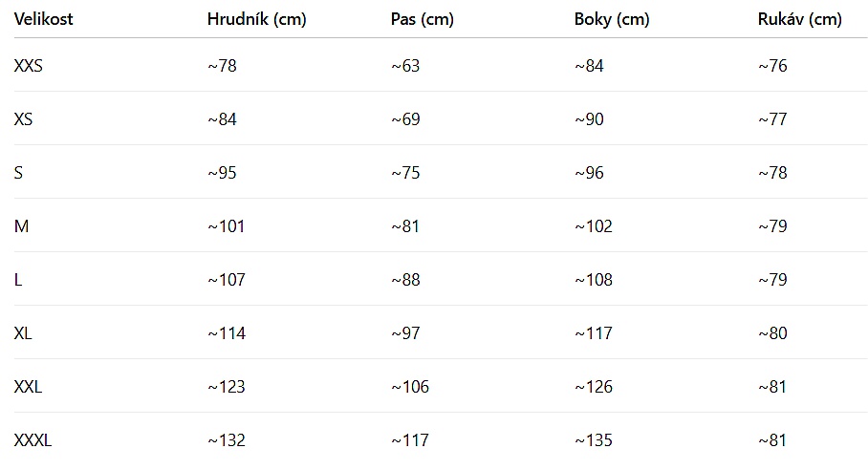Click chest value ~123 in XXL row

tap(227, 387)
